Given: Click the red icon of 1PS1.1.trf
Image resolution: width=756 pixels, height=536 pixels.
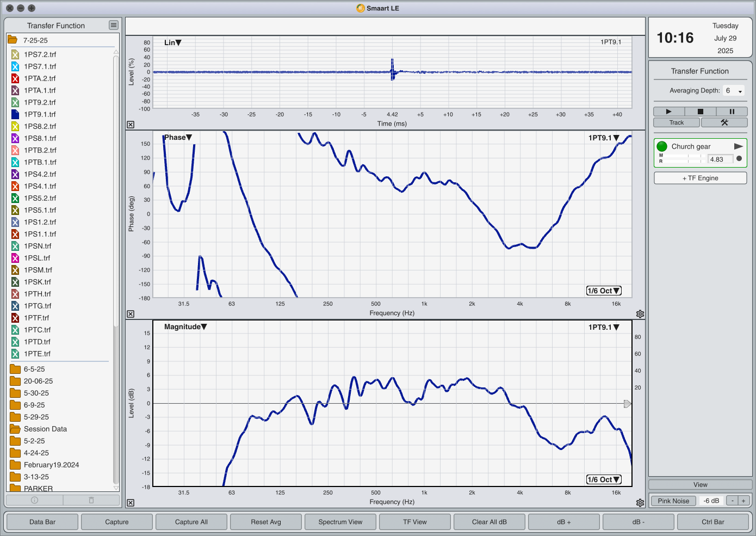Looking at the screenshot, I should coord(15,234).
